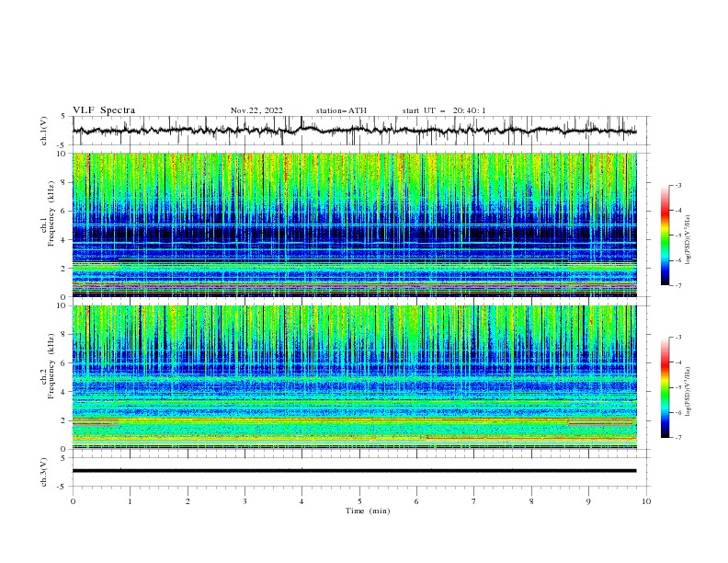Click the ch.2 "log(PSD)(V²/Hz)" color bar label
Image resolution: width=728 pixels, height=563 pixels.
pyautogui.click(x=688, y=392)
